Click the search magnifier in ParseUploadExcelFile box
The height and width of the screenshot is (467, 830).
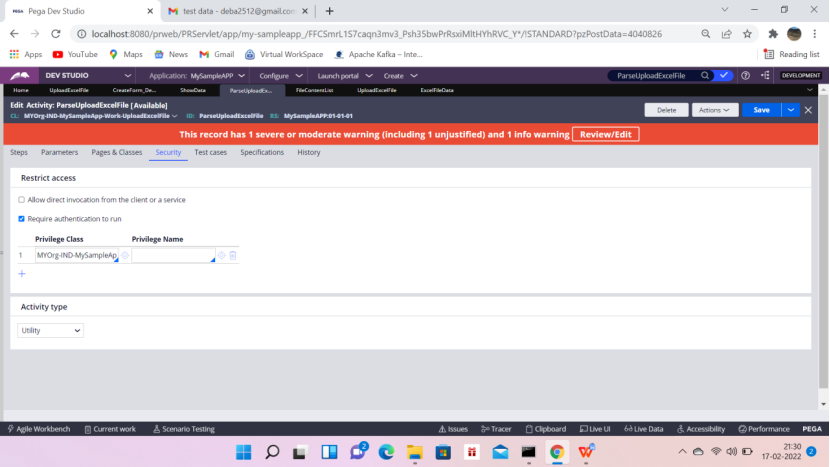[705, 76]
